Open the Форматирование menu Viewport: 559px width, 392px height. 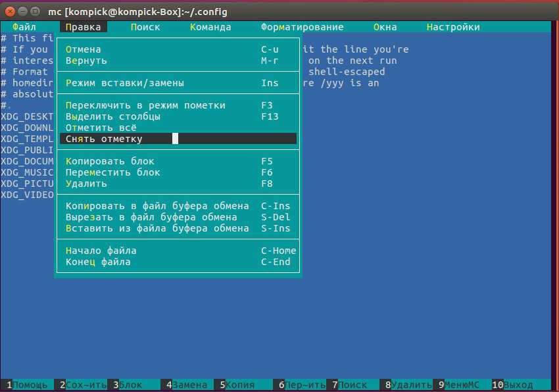pos(302,27)
